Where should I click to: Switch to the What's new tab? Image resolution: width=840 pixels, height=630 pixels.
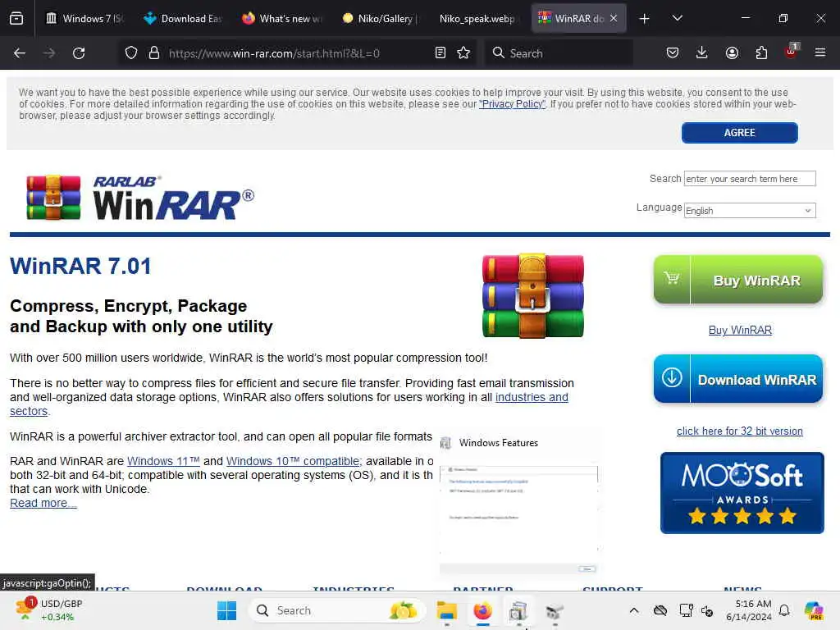[x=282, y=19]
